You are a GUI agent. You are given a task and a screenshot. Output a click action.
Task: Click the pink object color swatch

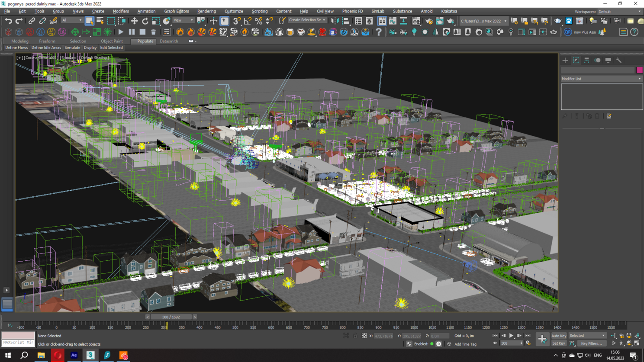[639, 70]
